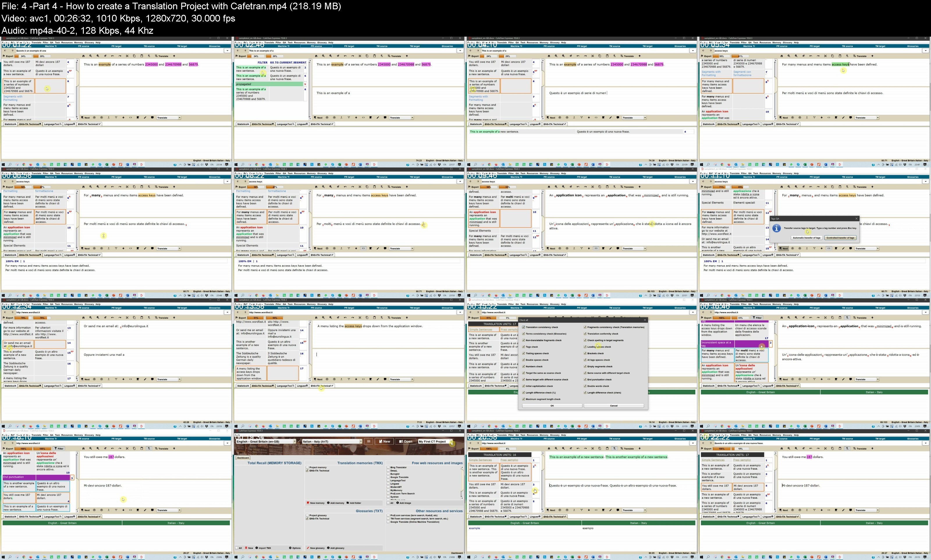The image size is (931, 560).
Task: Click pencil icon in 00:11:10 frame bottom toolbar
Action: (843, 249)
